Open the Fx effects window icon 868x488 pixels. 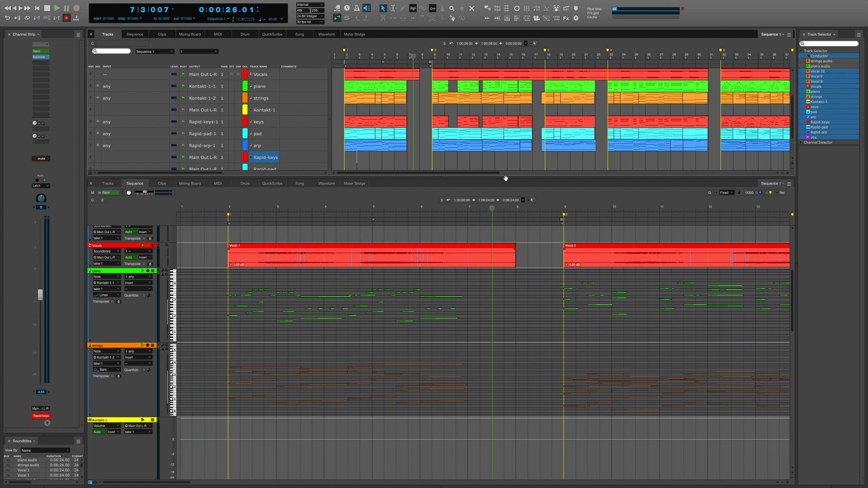coord(566,18)
